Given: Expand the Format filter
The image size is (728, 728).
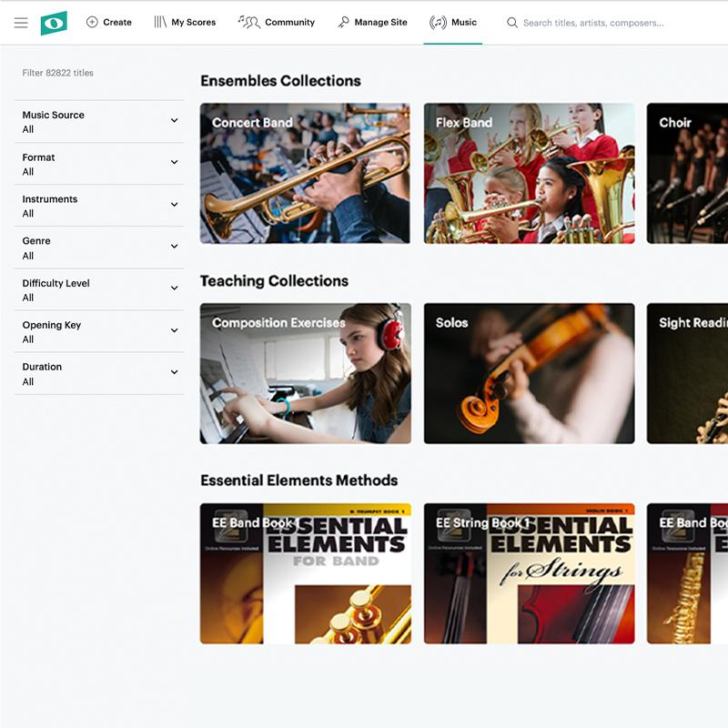Looking at the screenshot, I should pos(98,163).
